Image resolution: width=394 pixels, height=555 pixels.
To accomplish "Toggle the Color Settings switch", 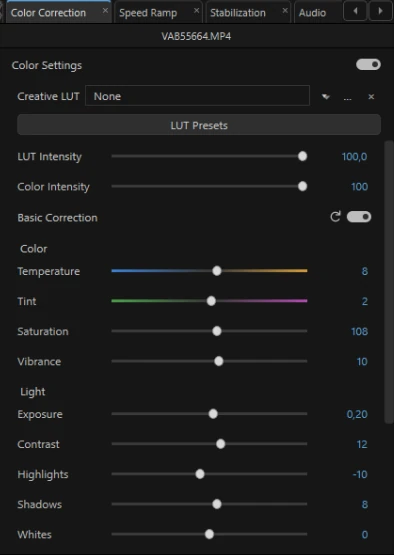I will click(368, 64).
